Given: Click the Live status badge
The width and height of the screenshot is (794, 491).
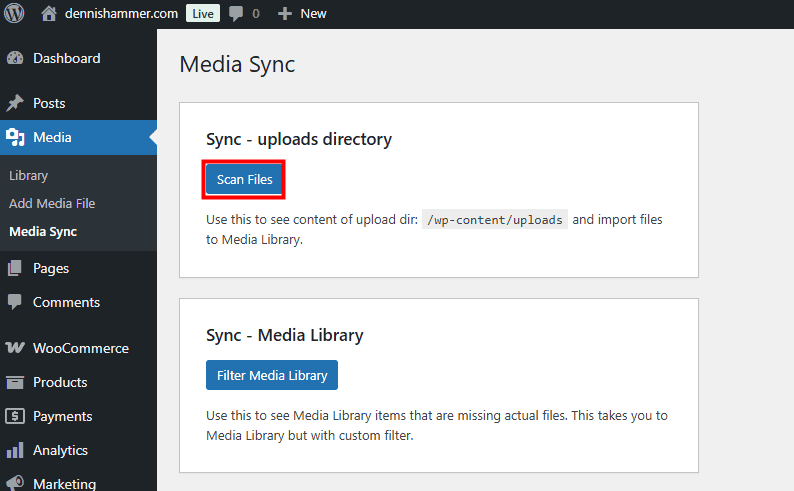Looking at the screenshot, I should click(x=203, y=14).
